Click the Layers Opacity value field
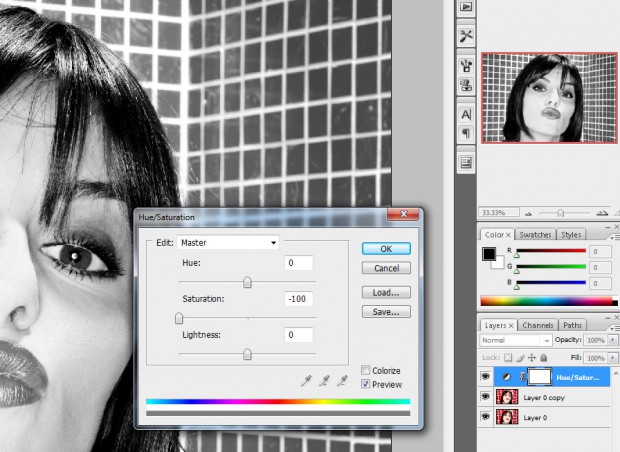The image size is (620, 452). tap(596, 340)
